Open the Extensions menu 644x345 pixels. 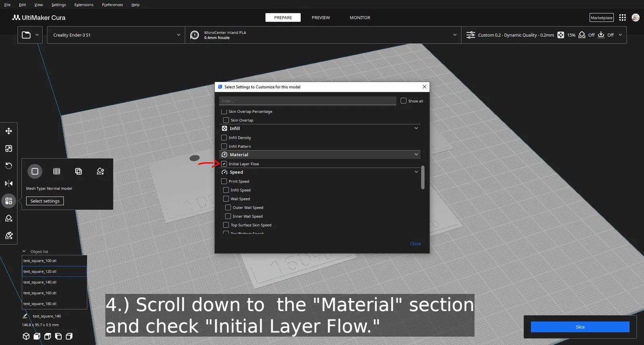tap(84, 5)
